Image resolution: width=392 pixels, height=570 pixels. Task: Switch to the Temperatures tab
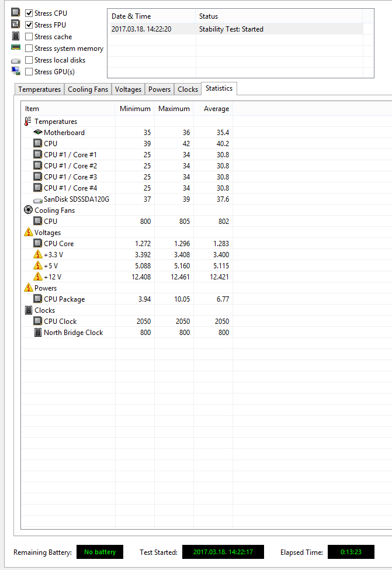[x=40, y=89]
